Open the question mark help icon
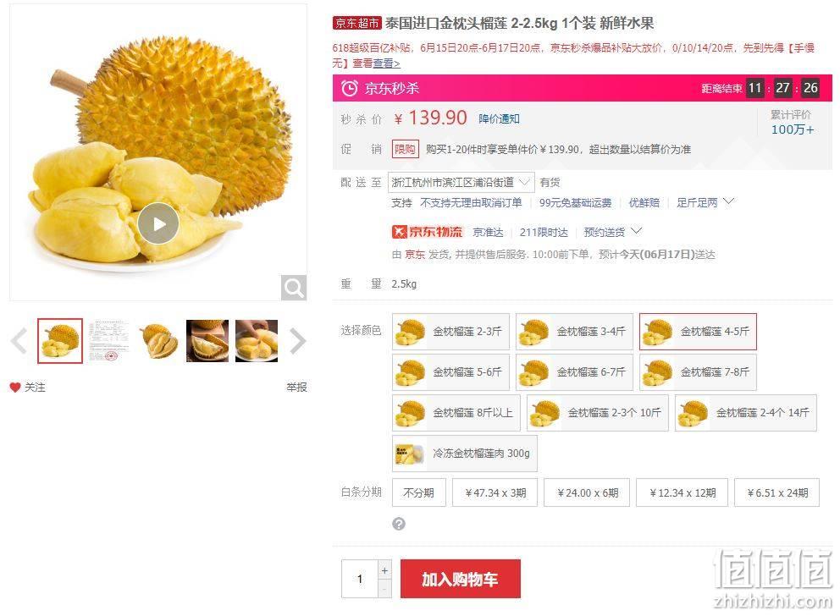 [x=399, y=524]
